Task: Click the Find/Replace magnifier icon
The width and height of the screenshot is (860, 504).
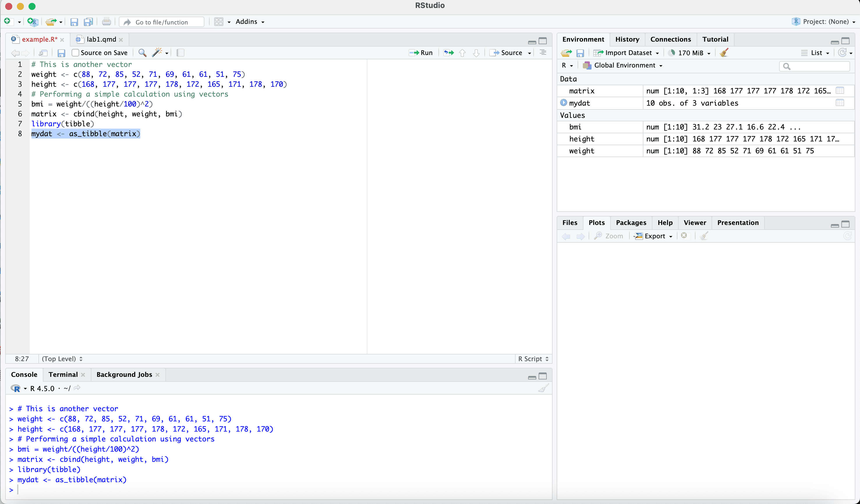Action: (142, 53)
